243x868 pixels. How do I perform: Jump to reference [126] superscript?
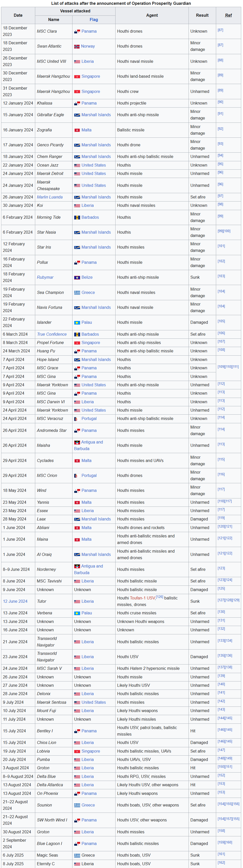click(159, 597)
